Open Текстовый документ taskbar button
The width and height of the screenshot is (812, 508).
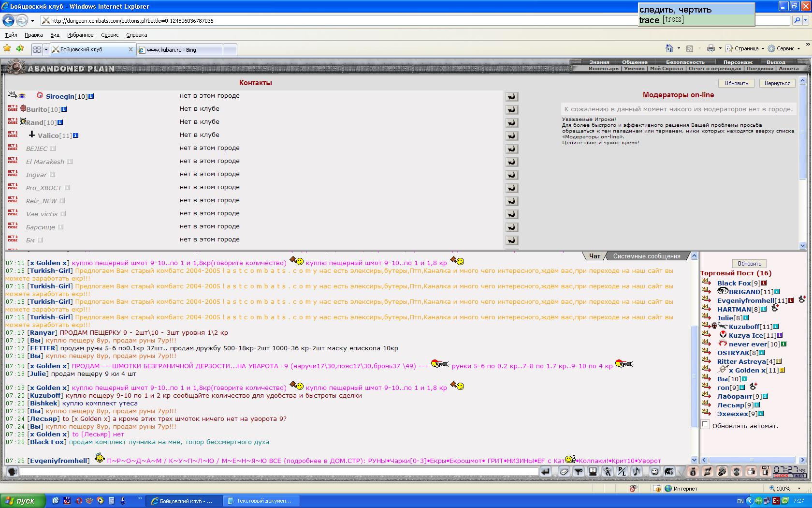261,501
